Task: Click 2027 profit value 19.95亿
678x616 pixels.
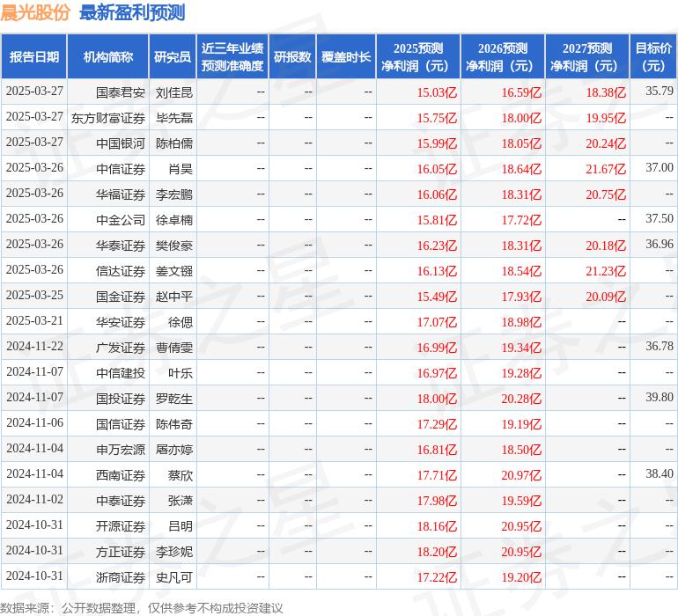Action: click(x=606, y=118)
